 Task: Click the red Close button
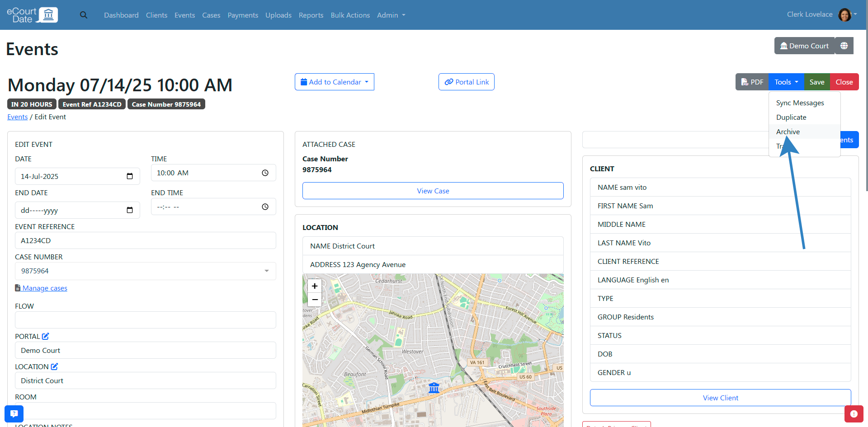pyautogui.click(x=844, y=82)
